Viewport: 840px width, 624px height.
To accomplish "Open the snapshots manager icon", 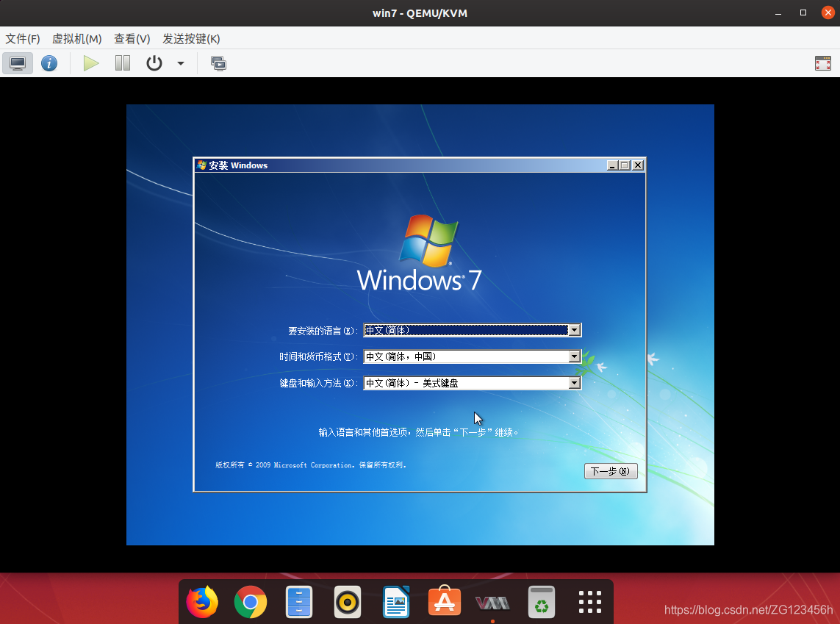I will tap(218, 63).
